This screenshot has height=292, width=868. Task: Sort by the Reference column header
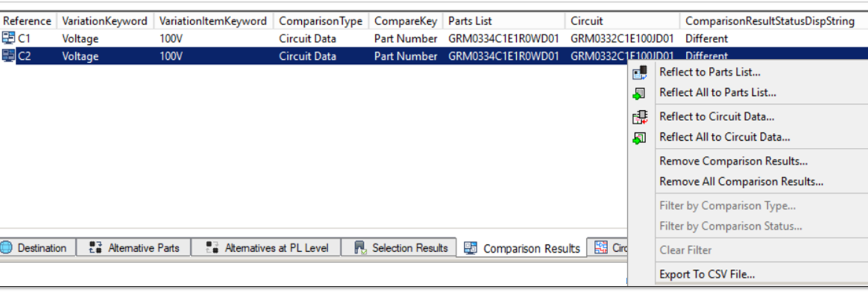click(27, 21)
